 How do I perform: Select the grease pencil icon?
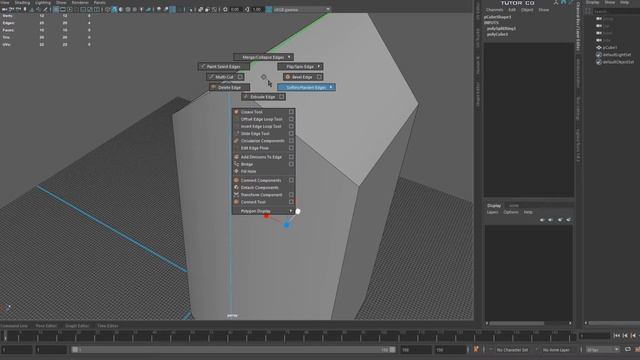click(45, 9)
